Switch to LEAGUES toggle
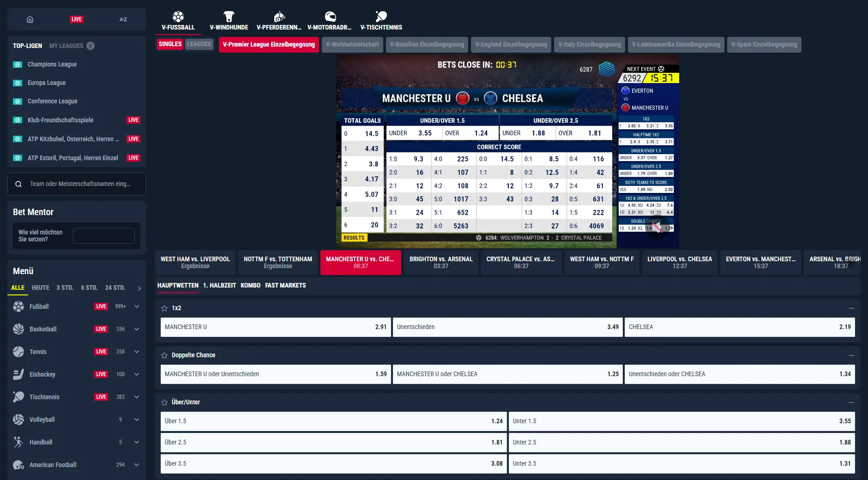 pyautogui.click(x=199, y=44)
